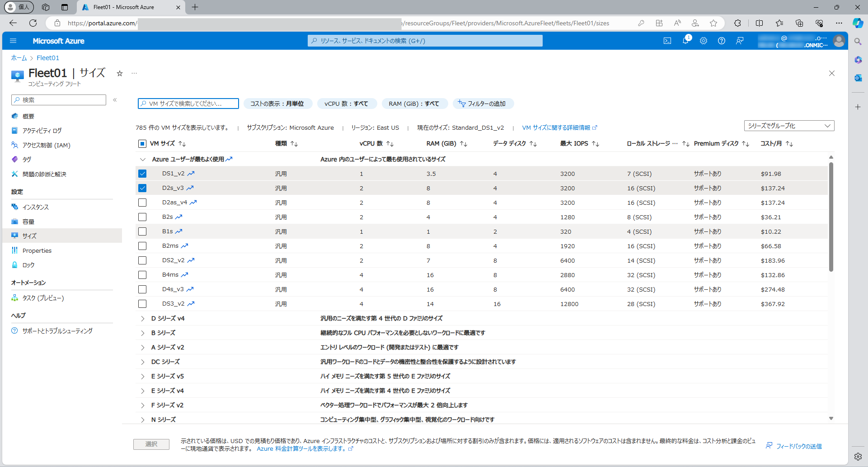Open Azure 料金計算ツール link
Screen dimensions: 868x467
point(305,449)
